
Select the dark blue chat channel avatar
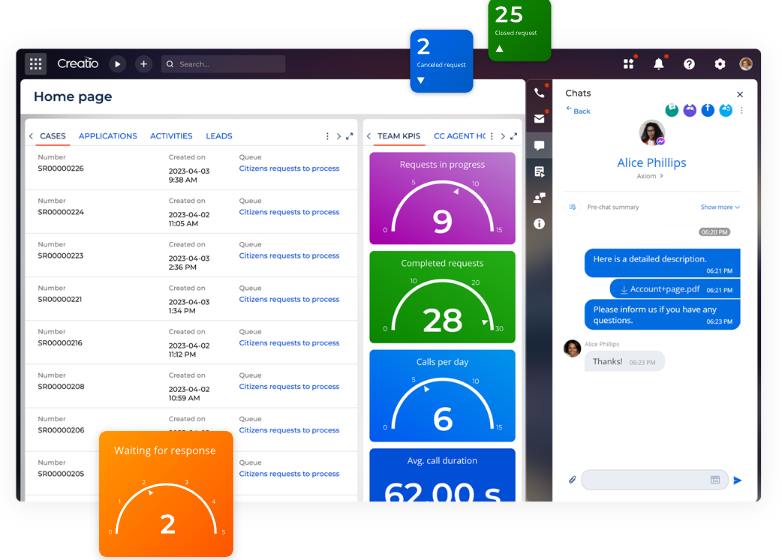tap(708, 110)
